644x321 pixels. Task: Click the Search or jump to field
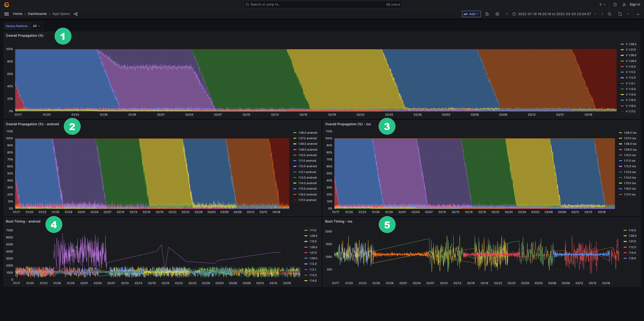coord(323,4)
